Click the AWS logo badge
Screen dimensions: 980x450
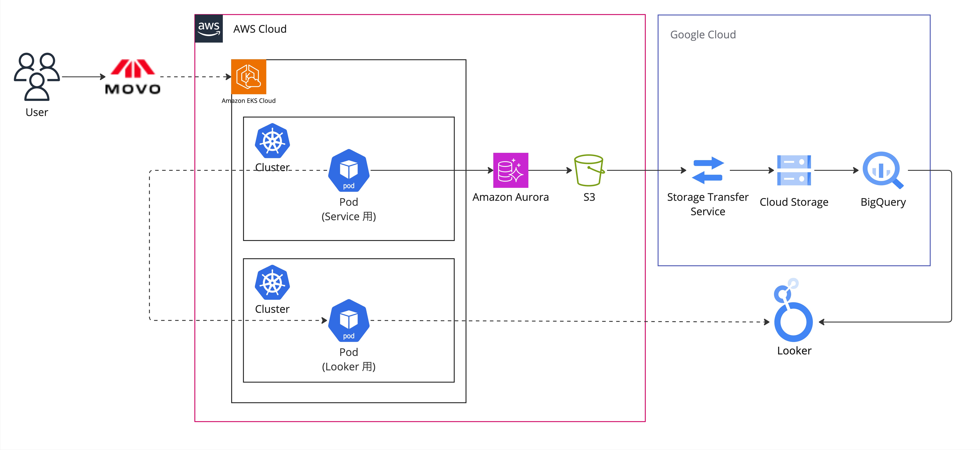[x=209, y=29]
